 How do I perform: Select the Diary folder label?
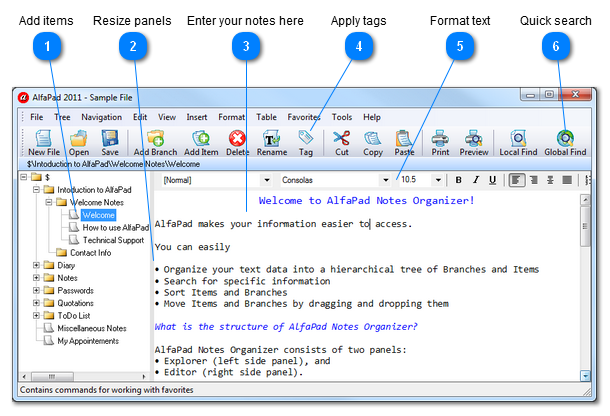(x=66, y=265)
